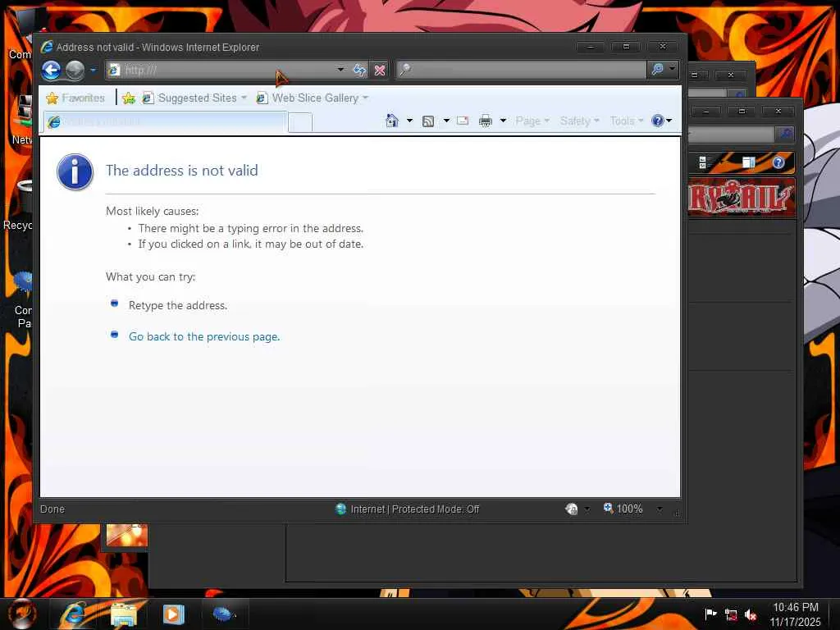Click the status bar privacy report icon

(x=572, y=509)
